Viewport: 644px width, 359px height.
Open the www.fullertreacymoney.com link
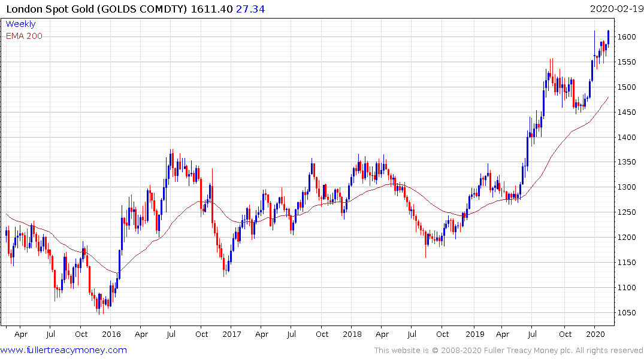(64, 350)
